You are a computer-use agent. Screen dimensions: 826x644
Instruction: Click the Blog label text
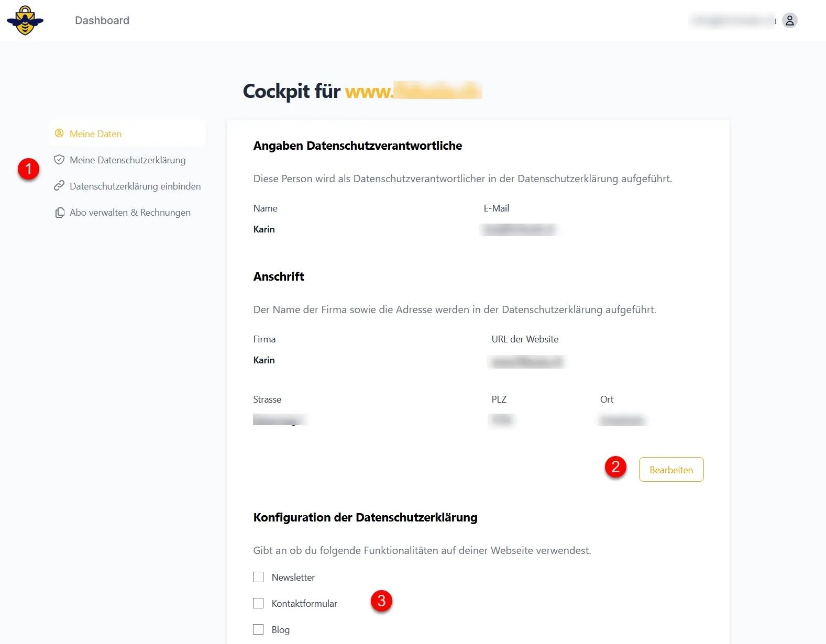coord(281,629)
